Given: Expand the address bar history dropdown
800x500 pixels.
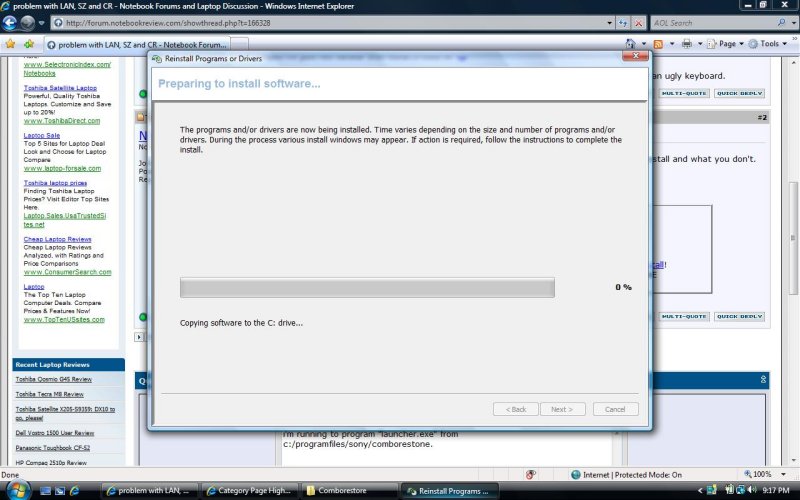Looking at the screenshot, I should (x=610, y=23).
